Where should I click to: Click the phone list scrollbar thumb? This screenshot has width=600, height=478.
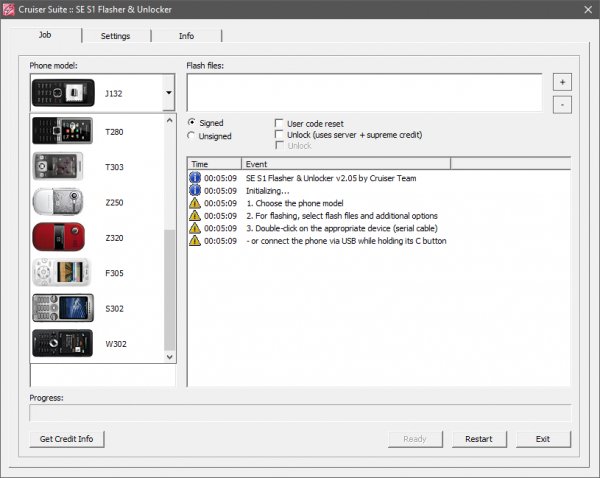pyautogui.click(x=170, y=290)
